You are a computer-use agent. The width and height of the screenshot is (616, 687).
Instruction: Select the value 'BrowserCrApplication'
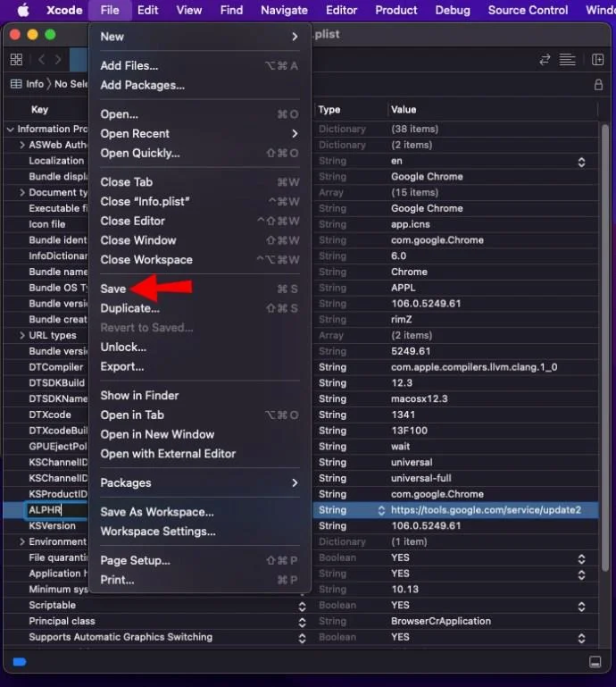[x=440, y=621]
